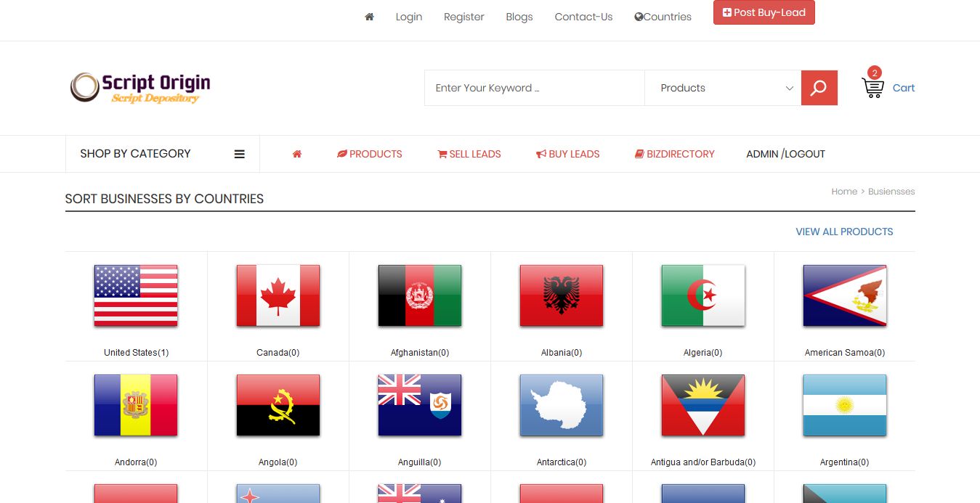Click the Andorra(0) label
The width and height of the screenshot is (980, 503).
coord(136,462)
